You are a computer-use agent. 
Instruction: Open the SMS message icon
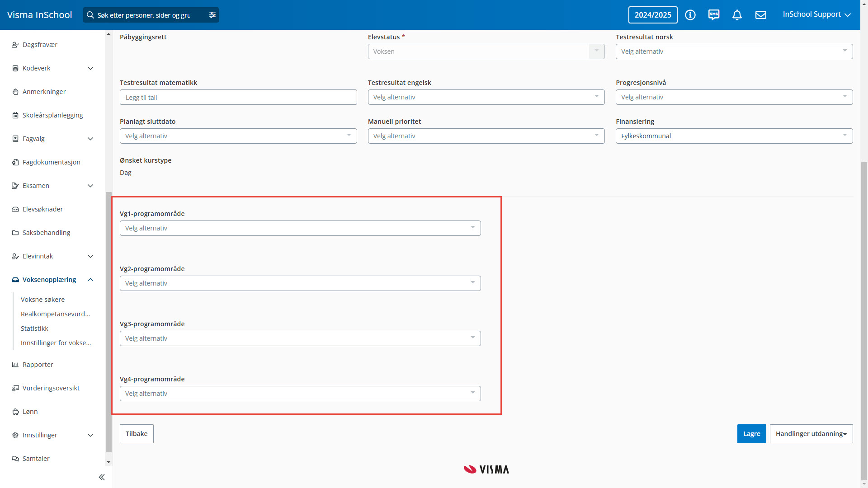tap(714, 15)
